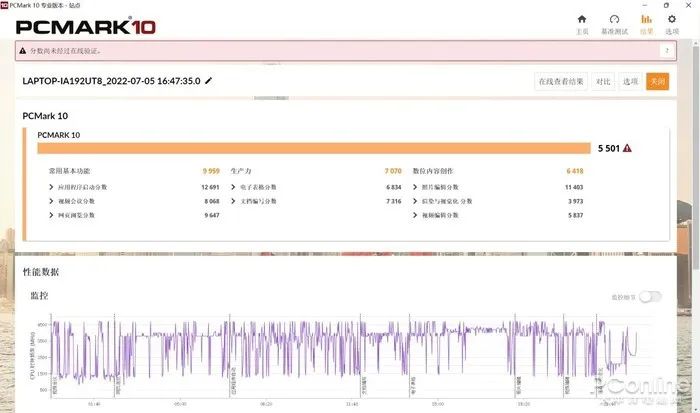Screen dimensions: 700x413
Task: Open Options (选项) gear in top navigation
Action: pos(672,25)
